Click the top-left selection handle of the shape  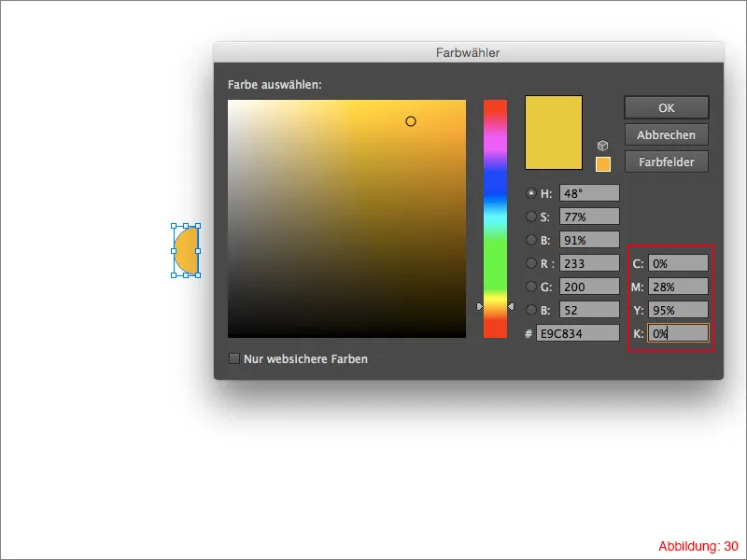click(174, 226)
